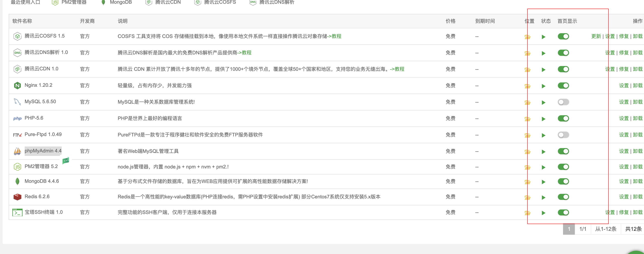Click 卸载 for PHP-5.6
This screenshot has height=254, width=644.
click(637, 118)
